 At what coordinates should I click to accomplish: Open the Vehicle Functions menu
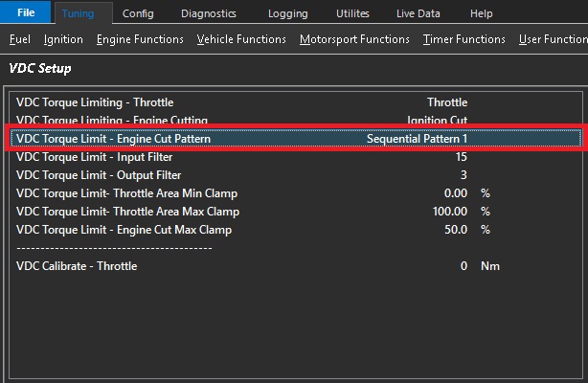coord(241,39)
